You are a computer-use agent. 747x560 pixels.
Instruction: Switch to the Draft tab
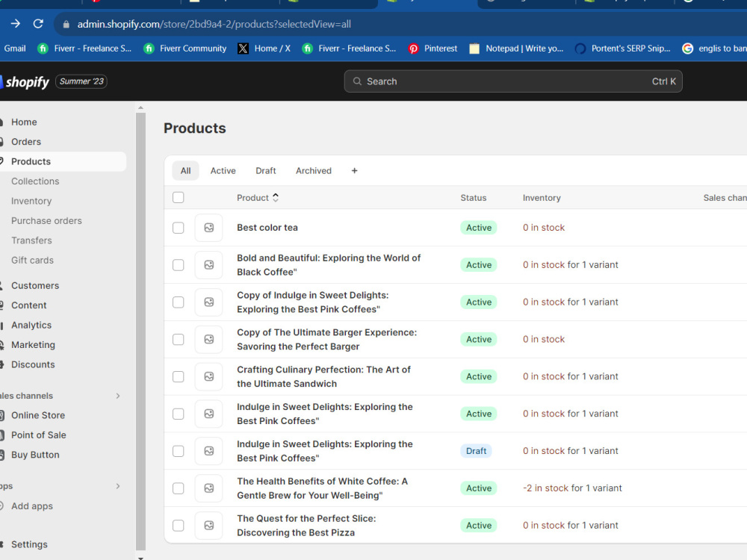[x=266, y=170]
